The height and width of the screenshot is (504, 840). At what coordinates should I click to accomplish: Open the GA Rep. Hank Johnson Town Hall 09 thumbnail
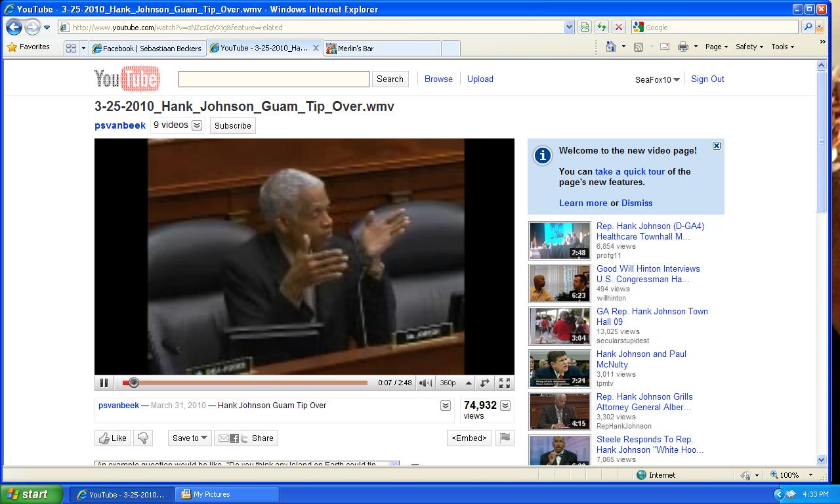coord(560,326)
